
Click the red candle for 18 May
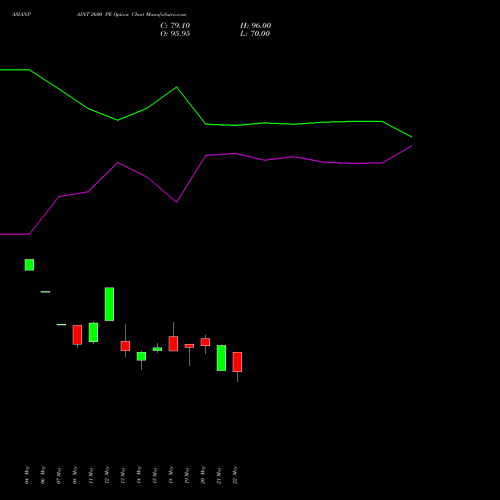[x=173, y=344]
